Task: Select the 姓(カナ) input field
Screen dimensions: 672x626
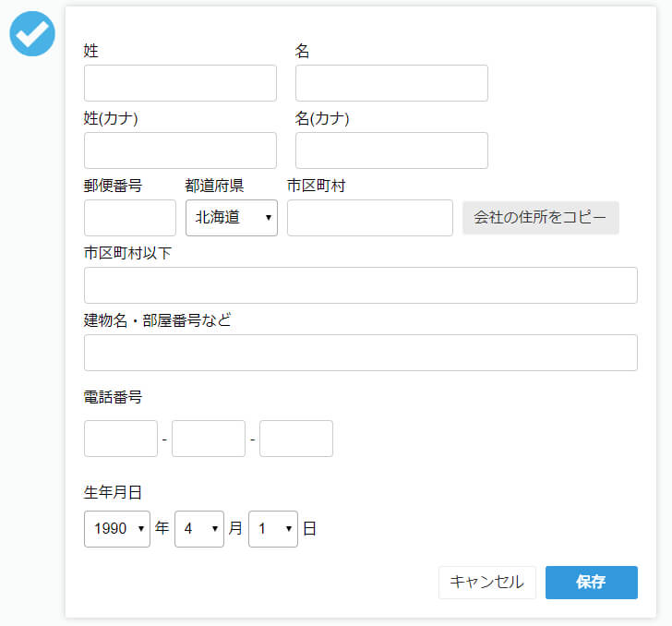Action: pyautogui.click(x=180, y=150)
